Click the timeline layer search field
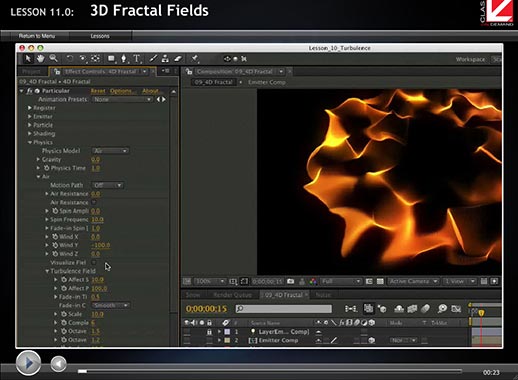Image resolution: width=518 pixels, height=380 pixels. click(x=284, y=309)
